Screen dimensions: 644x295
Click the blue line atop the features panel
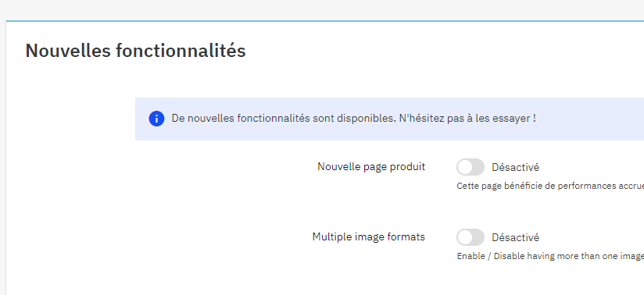(x=325, y=20)
